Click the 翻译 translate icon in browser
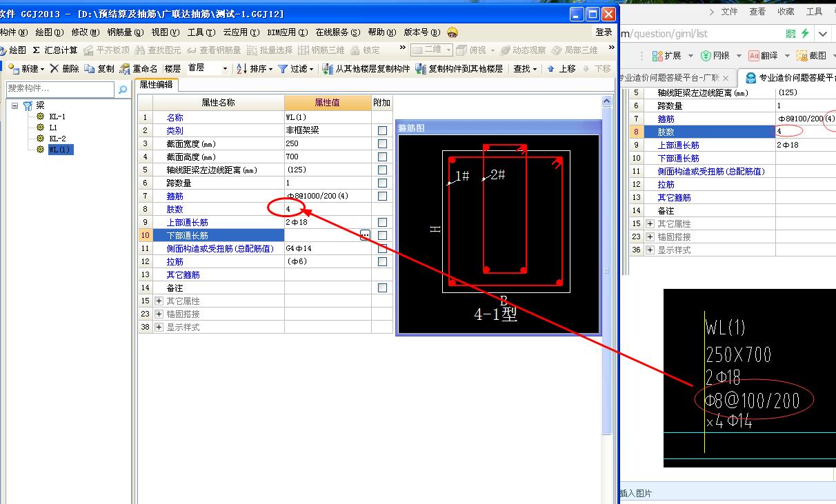836x504 pixels. 763,56
